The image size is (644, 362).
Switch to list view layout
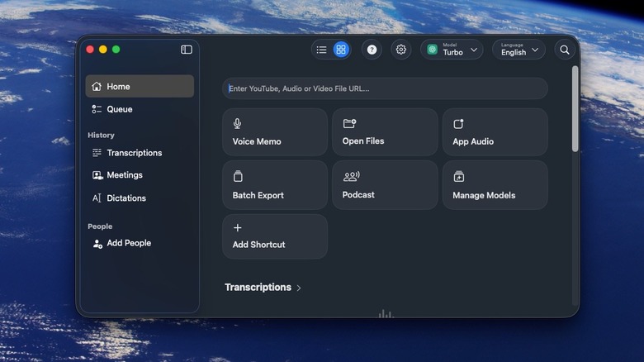click(x=322, y=50)
